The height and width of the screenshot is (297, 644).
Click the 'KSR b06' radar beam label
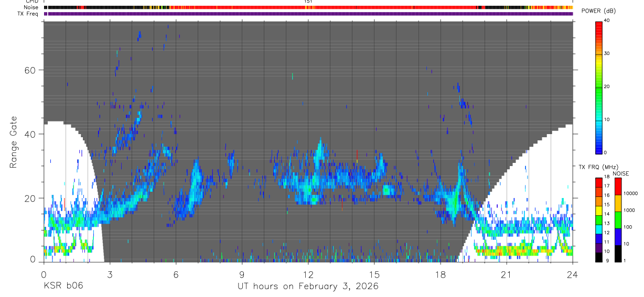pos(63,286)
